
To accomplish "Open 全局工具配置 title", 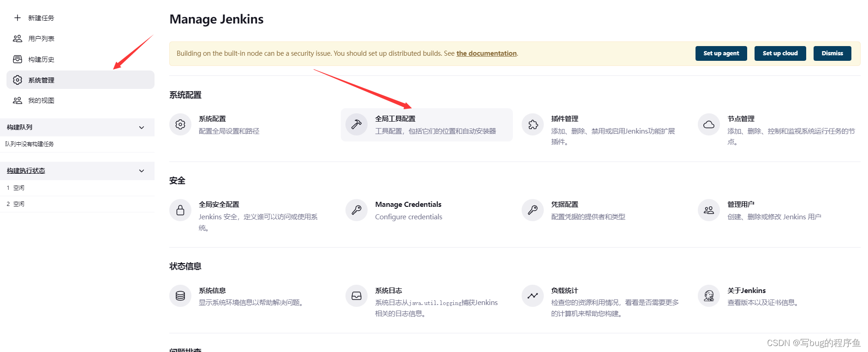I will (395, 119).
